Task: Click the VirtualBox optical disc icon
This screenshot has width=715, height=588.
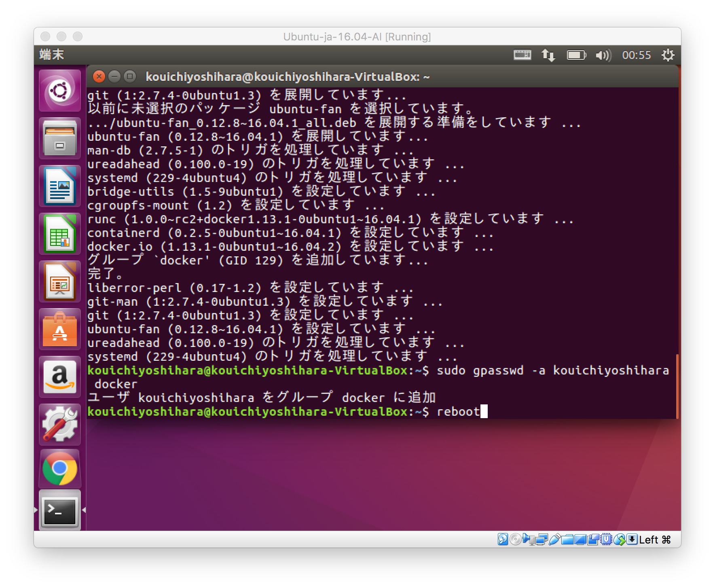Action: point(515,539)
